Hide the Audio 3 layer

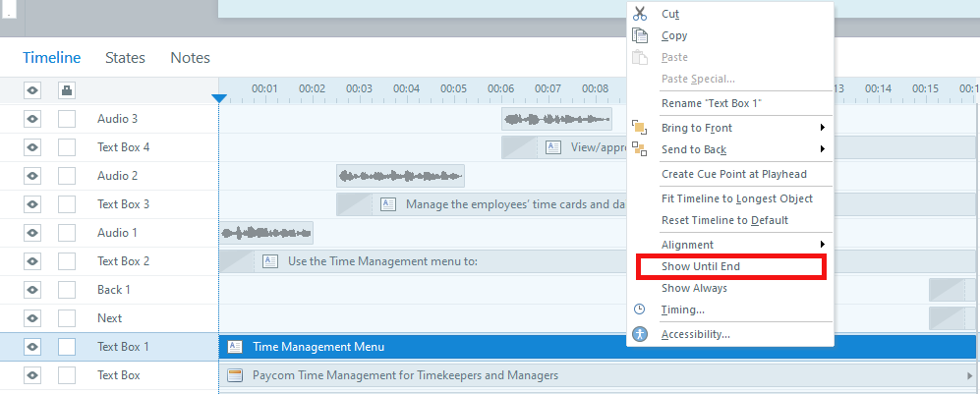point(32,119)
